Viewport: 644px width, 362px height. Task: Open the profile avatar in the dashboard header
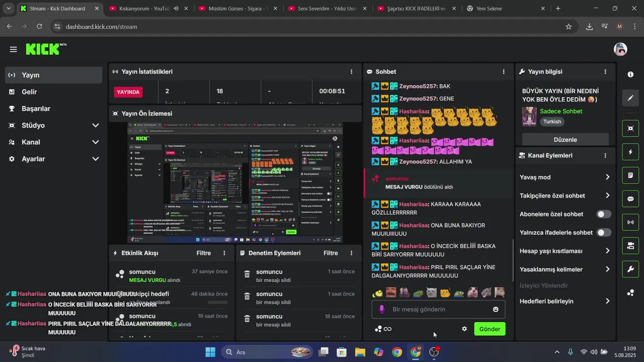[x=620, y=49]
